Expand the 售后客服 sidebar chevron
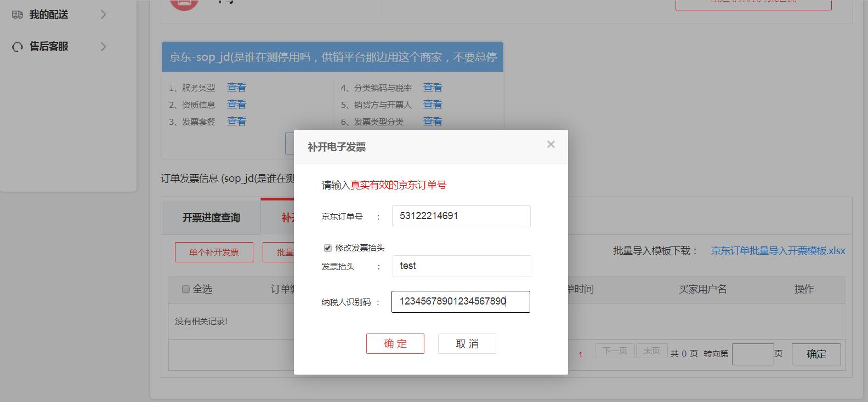 point(103,47)
